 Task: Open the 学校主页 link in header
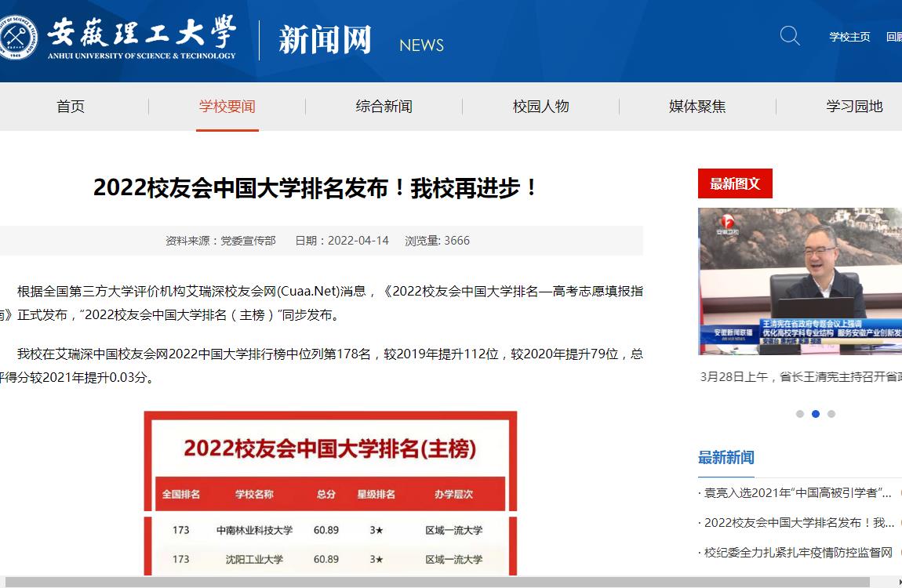[849, 37]
